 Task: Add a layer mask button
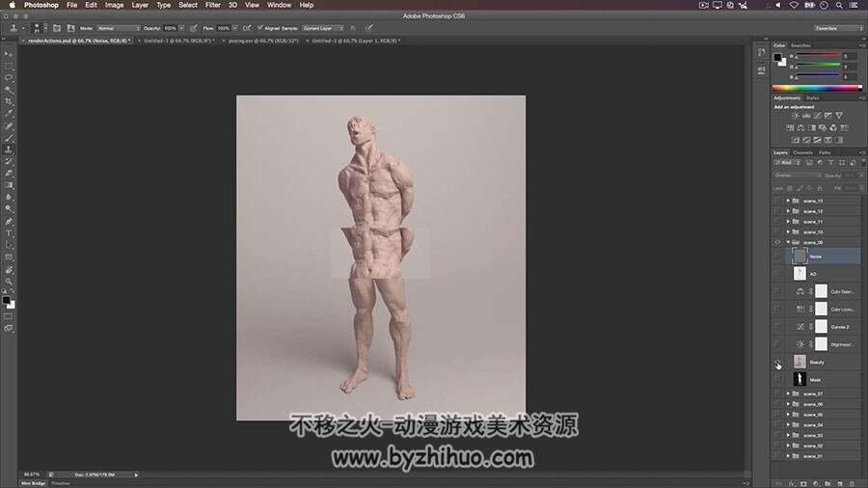click(x=803, y=483)
